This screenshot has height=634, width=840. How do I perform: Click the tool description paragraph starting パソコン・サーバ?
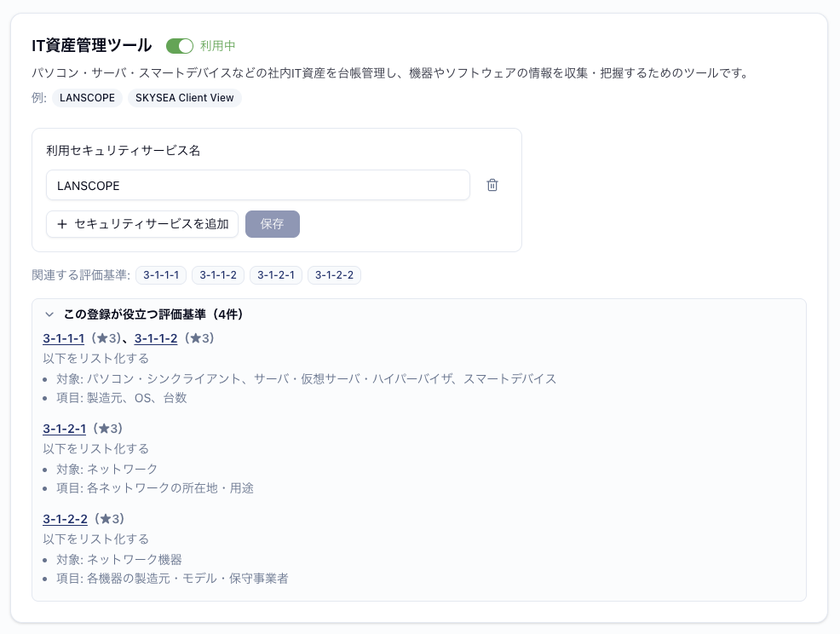click(391, 73)
